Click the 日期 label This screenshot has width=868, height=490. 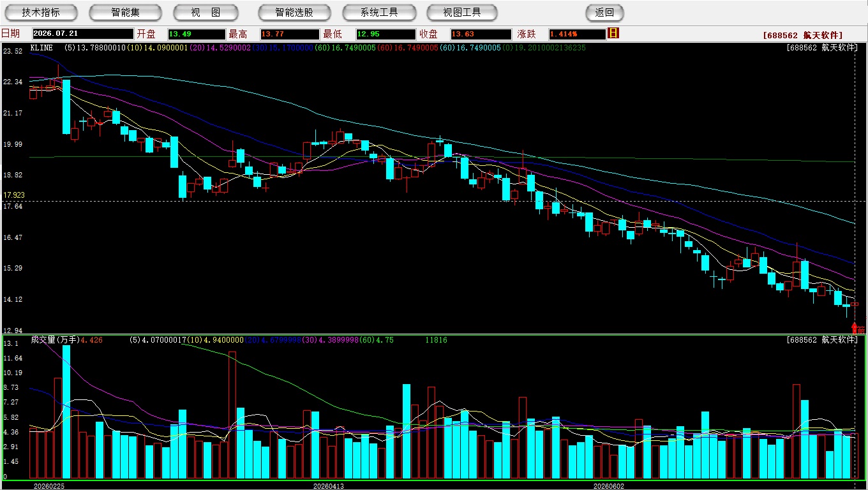11,34
